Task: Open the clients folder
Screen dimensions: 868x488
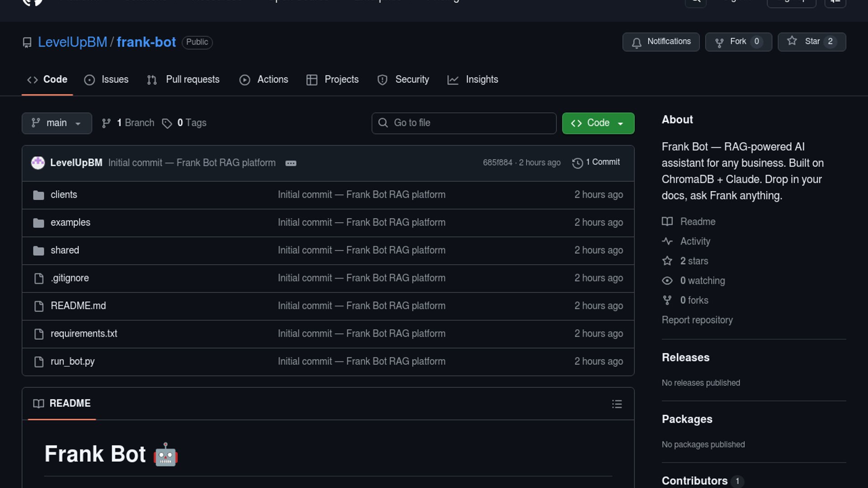Action: 64,195
